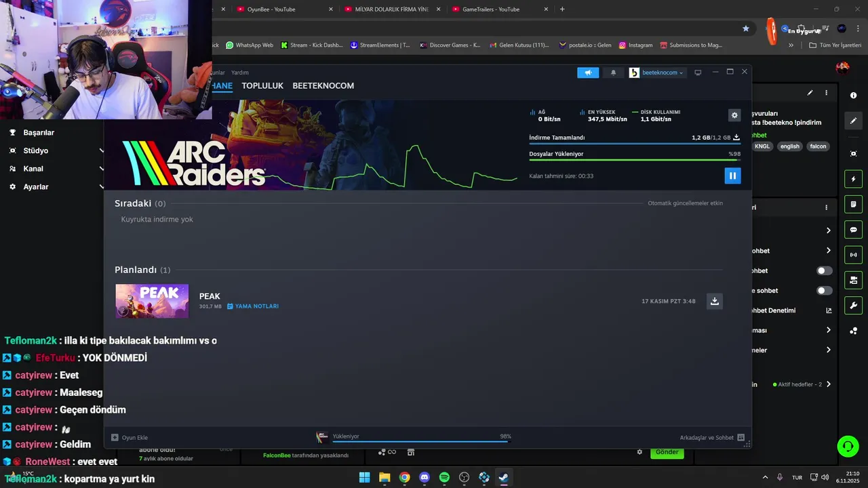Image resolution: width=868 pixels, height=488 pixels.
Task: Click the İndirme Tamamlandı progress bar
Action: 635,144
